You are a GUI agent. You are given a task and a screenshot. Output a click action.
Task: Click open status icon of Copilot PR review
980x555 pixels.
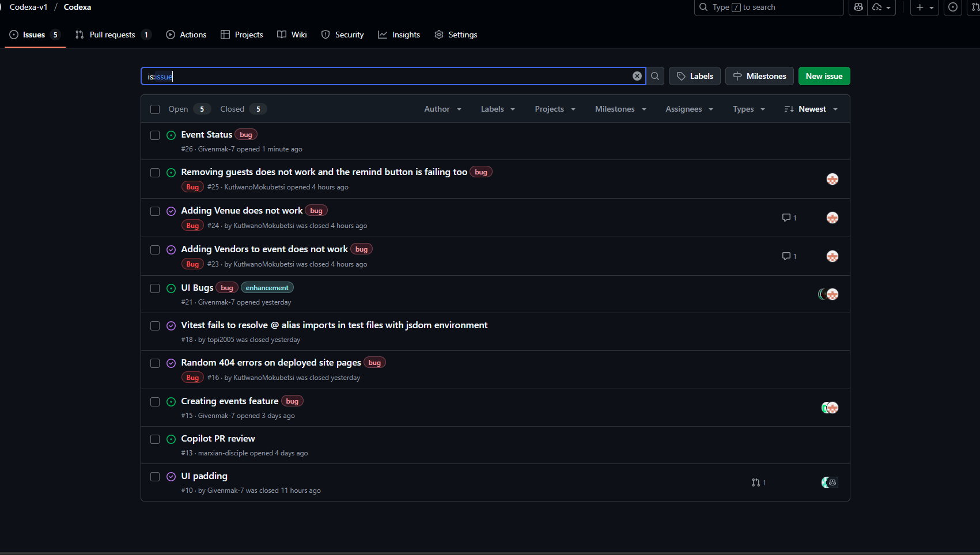171,439
